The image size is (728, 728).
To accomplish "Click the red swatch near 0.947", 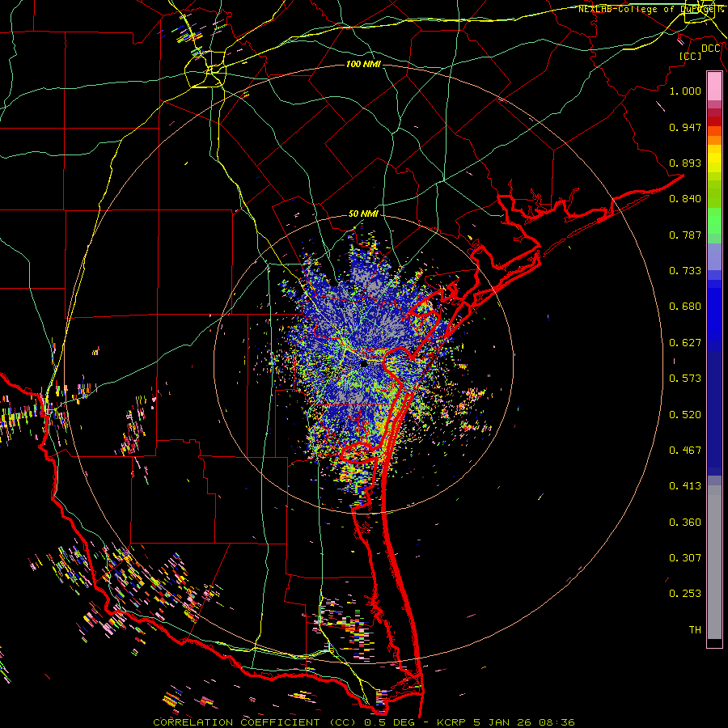I will [714, 121].
